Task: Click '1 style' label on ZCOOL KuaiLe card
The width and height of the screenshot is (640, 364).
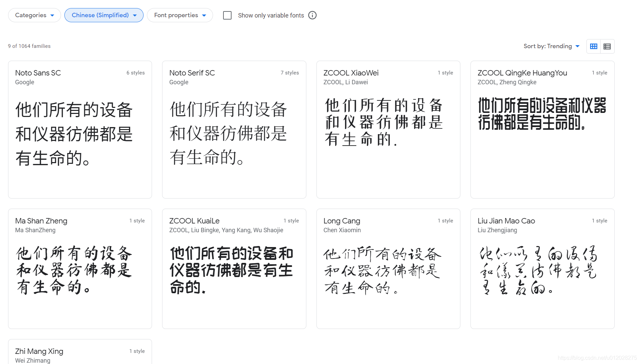Action: click(x=291, y=221)
